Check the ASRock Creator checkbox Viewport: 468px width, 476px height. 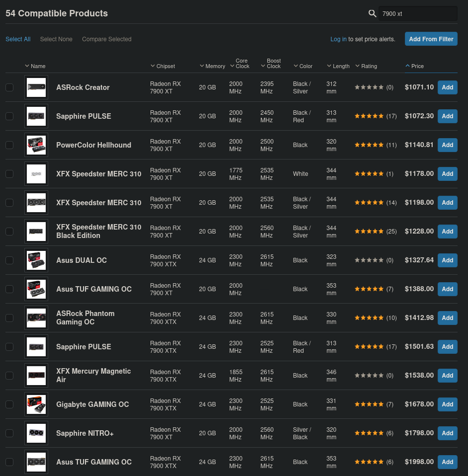(9, 87)
